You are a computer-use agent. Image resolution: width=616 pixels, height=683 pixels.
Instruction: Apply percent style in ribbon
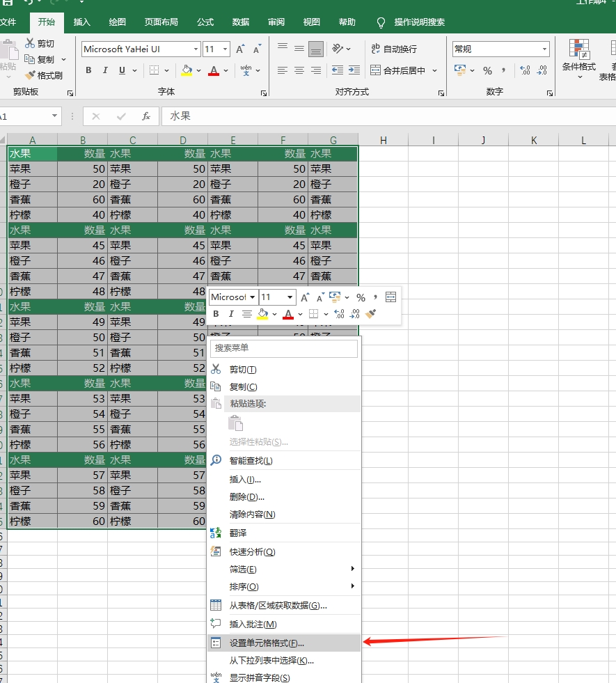coord(487,70)
